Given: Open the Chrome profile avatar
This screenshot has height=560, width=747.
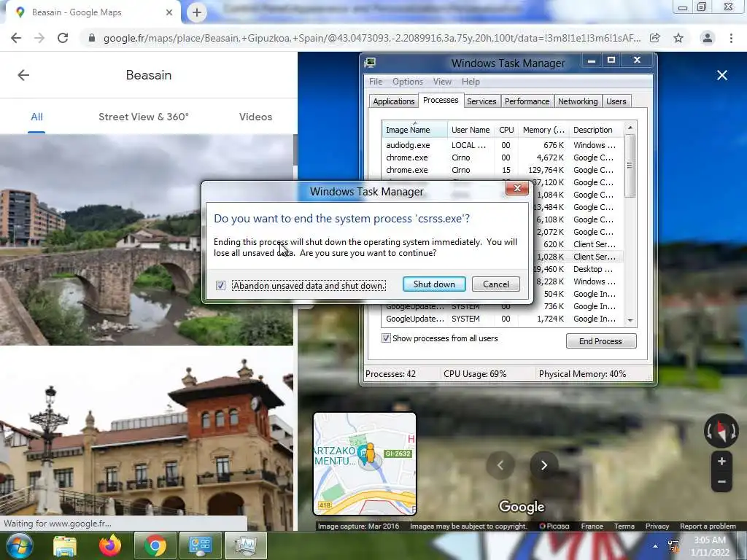Looking at the screenshot, I should pos(708,38).
